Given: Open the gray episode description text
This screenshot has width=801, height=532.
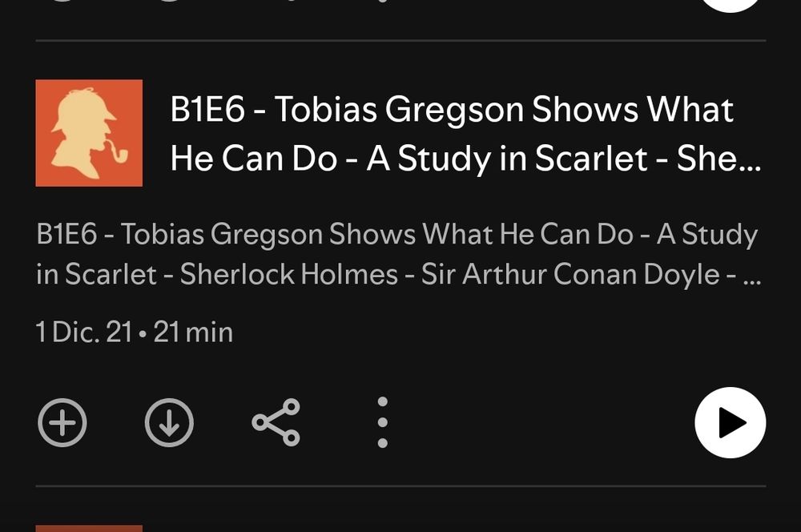Looking at the screenshot, I should coord(398,254).
